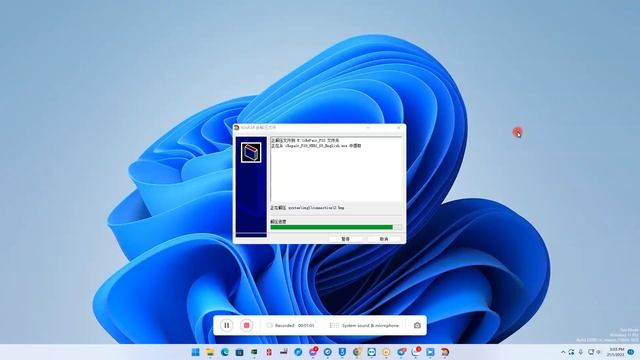Click the last taskbar app icon
The height and width of the screenshot is (360, 640).
tap(445, 352)
